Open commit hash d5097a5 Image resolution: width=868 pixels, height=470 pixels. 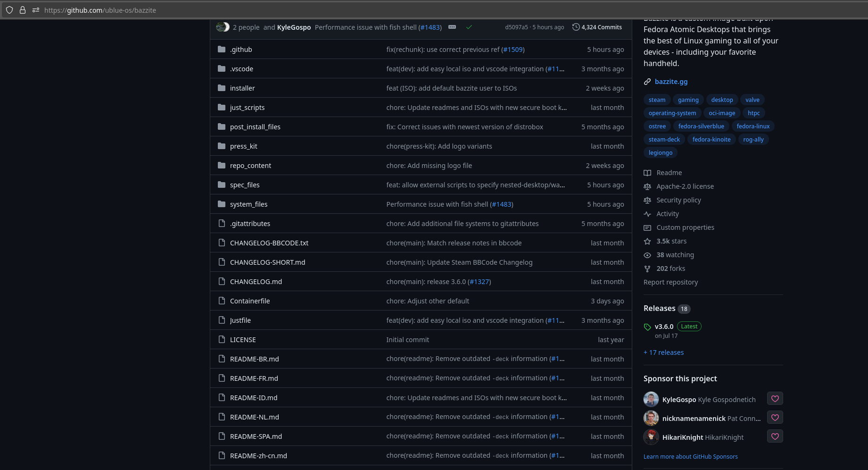516,27
